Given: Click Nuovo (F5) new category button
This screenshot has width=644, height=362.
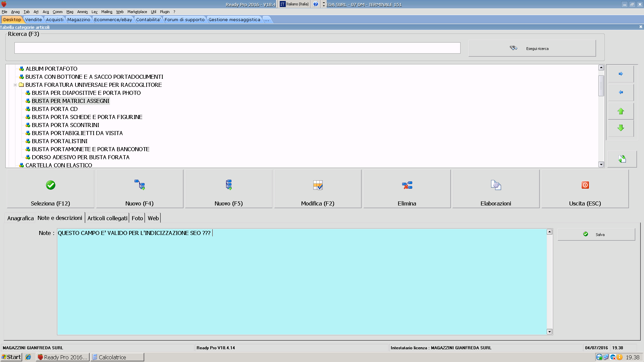Looking at the screenshot, I should point(228,189).
